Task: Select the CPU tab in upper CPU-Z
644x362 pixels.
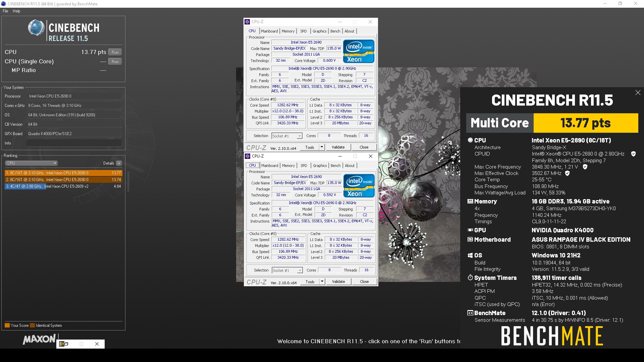Action: [252, 31]
